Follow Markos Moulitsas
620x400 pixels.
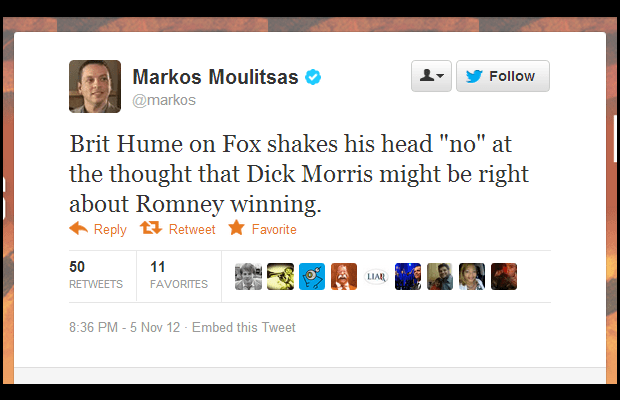(x=503, y=76)
